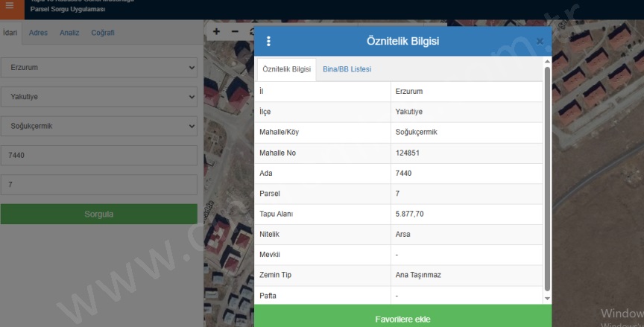This screenshot has width=644, height=327.
Task: Expand the Erzurum province dropdown
Action: [98, 68]
